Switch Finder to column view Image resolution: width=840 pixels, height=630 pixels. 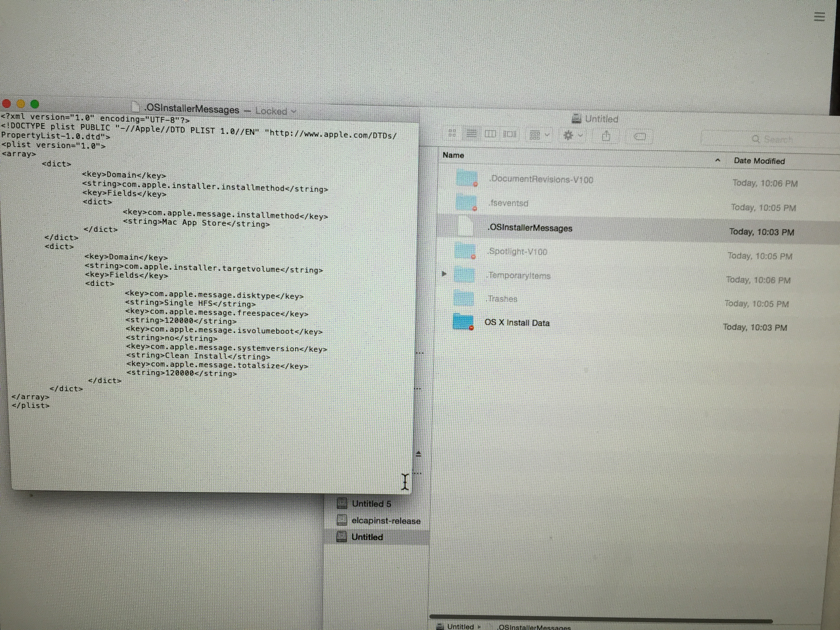tap(490, 134)
